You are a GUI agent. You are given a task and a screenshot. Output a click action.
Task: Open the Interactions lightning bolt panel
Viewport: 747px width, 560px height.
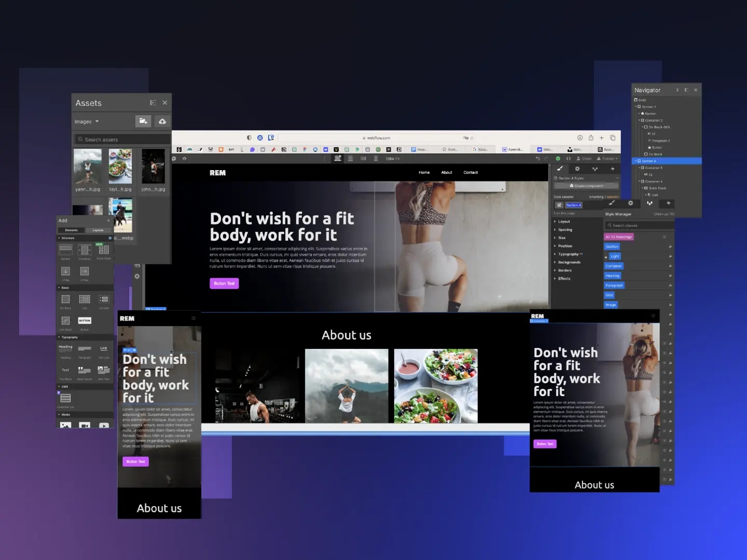(x=613, y=169)
